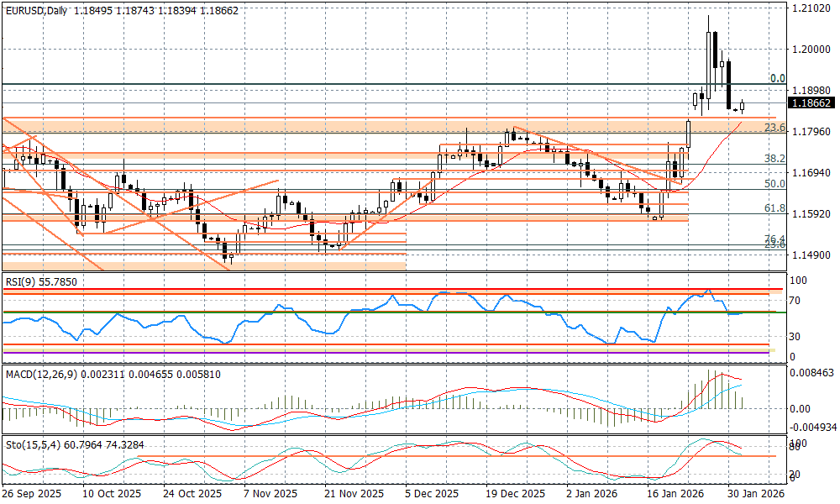This screenshot has width=840, height=504.
Task: Click the 30 Jan 2026 date marker
Action: tap(755, 495)
